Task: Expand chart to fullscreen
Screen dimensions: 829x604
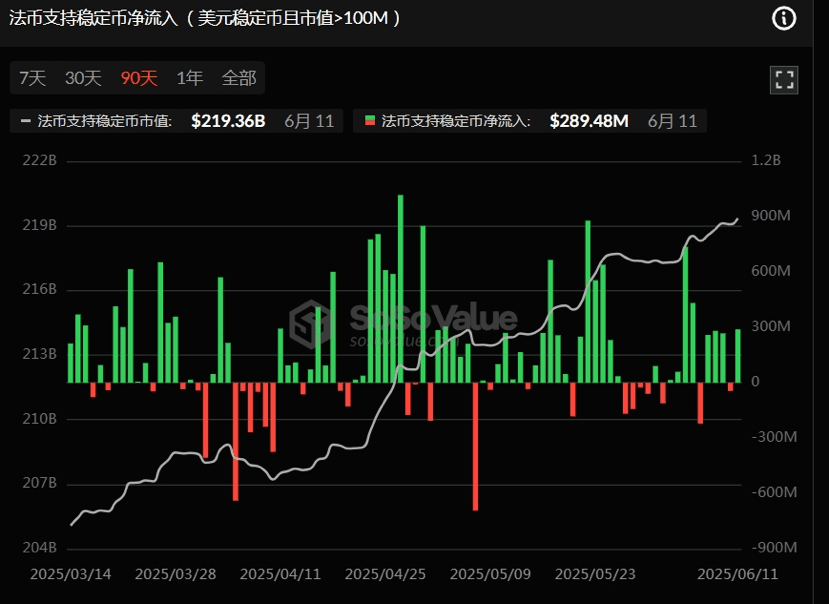Action: coord(784,80)
